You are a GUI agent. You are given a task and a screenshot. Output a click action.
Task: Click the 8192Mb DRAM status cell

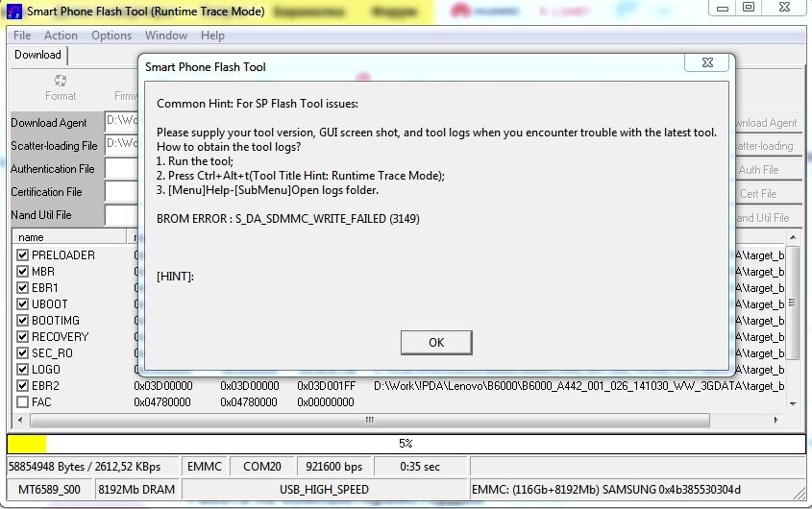pos(136,490)
